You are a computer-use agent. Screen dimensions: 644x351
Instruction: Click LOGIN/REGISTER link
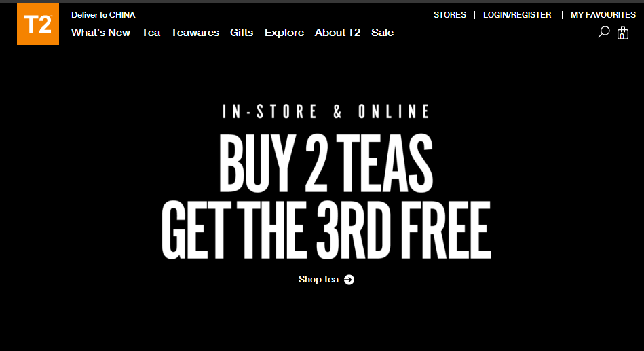point(517,15)
